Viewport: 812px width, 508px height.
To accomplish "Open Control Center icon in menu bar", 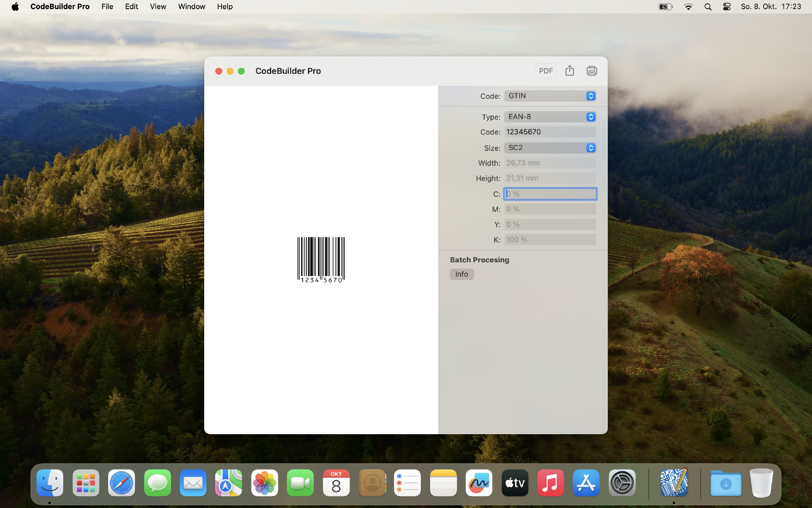I will click(x=727, y=7).
